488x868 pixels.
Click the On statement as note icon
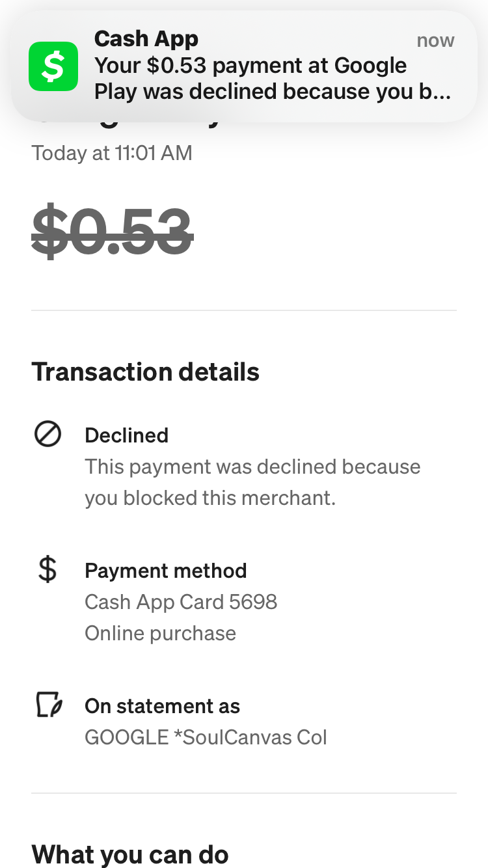47,705
